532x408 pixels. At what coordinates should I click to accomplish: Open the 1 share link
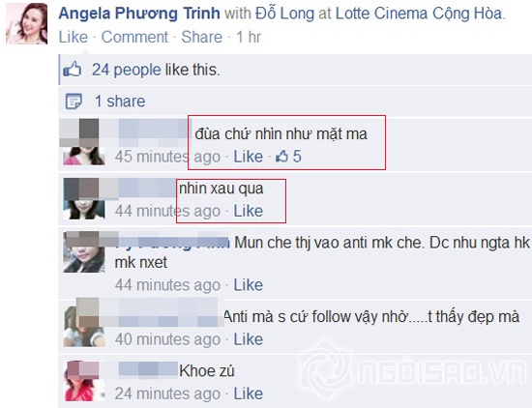tap(120, 102)
